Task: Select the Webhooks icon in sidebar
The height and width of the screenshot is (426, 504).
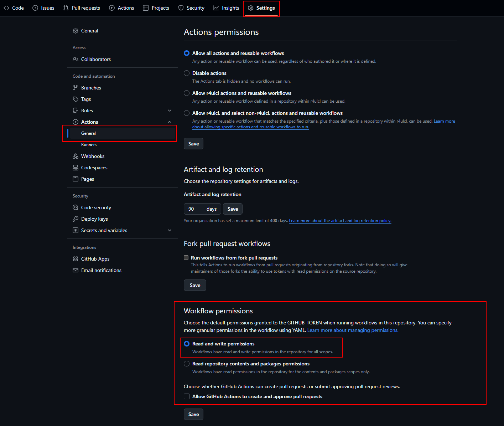Action: 76,156
